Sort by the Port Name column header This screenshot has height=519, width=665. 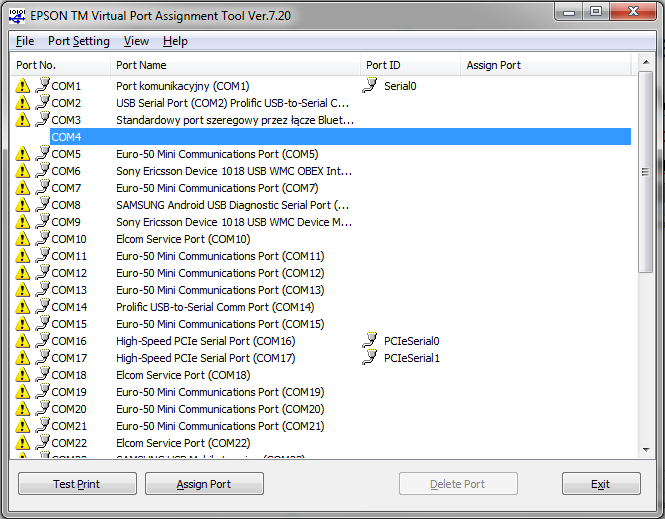point(235,65)
